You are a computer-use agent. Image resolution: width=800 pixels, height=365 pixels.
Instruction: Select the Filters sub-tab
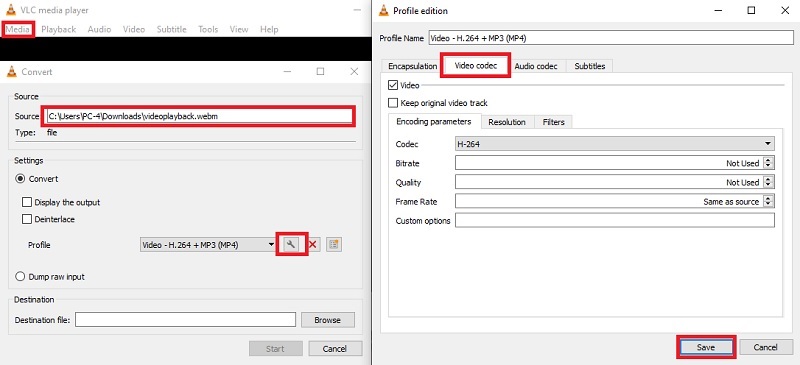554,122
